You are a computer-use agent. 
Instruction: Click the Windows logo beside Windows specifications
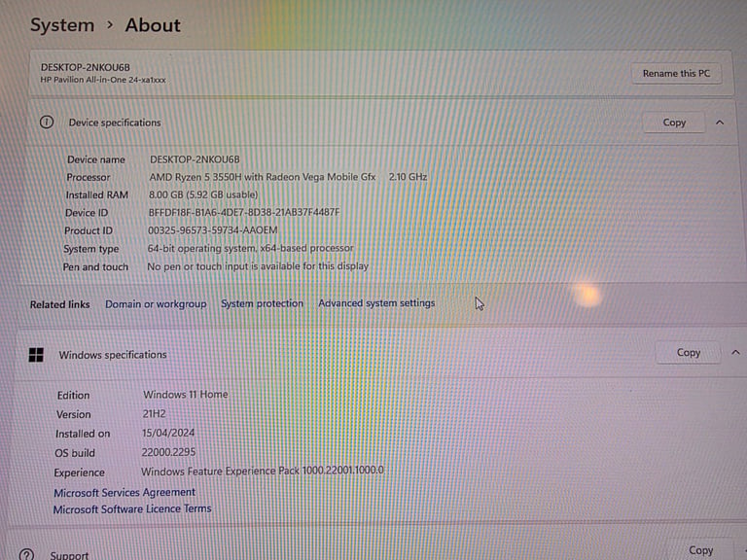(36, 355)
